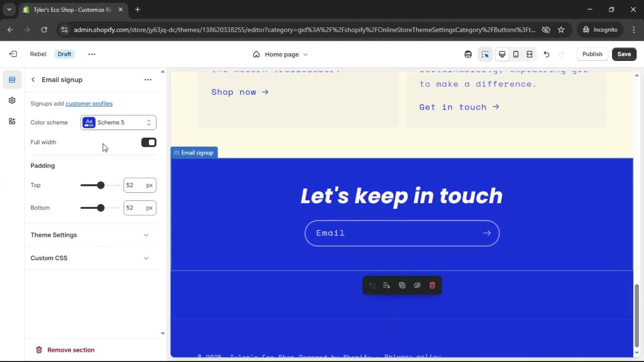Switch to mobile preview icon
Screen dimensions: 644x362
pos(516,54)
